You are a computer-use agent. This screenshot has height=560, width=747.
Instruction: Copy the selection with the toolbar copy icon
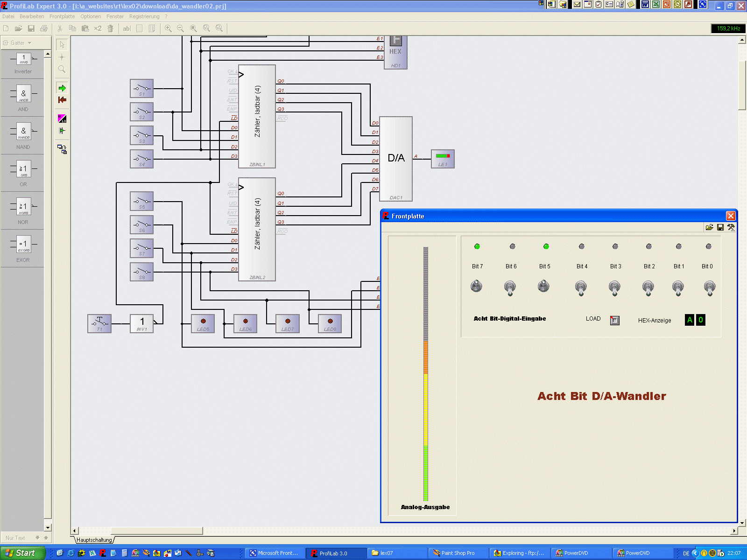72,28
